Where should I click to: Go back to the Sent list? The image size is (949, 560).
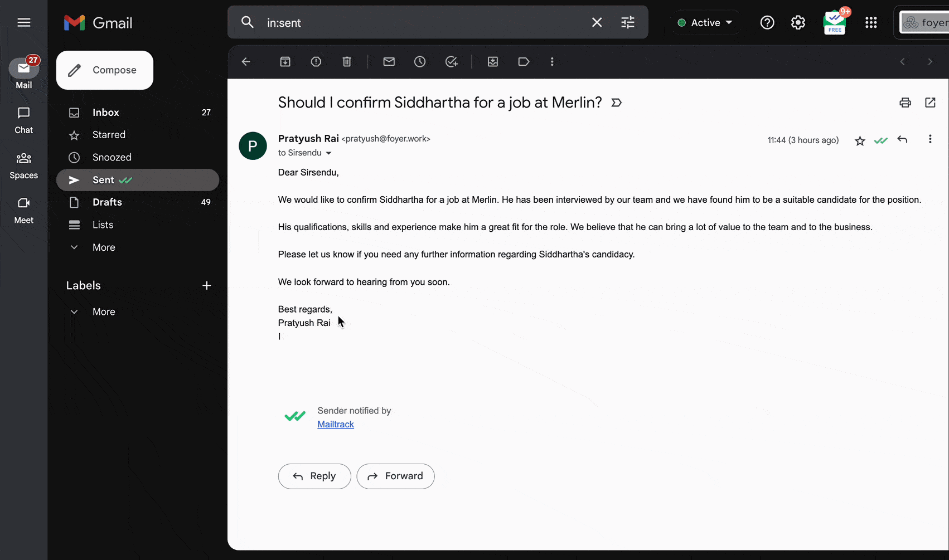[x=246, y=62]
